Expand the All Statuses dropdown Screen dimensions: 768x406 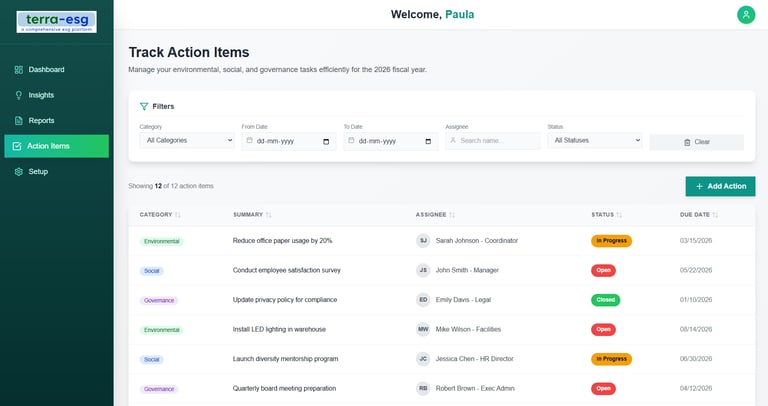pyautogui.click(x=595, y=141)
